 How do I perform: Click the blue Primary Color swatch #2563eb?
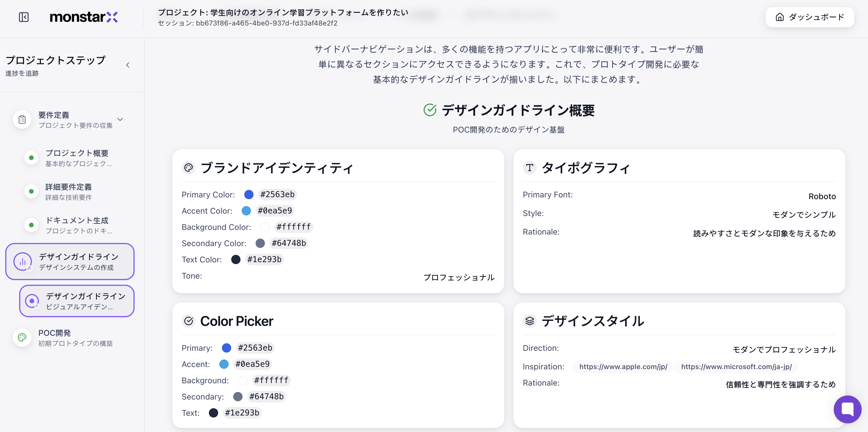249,194
